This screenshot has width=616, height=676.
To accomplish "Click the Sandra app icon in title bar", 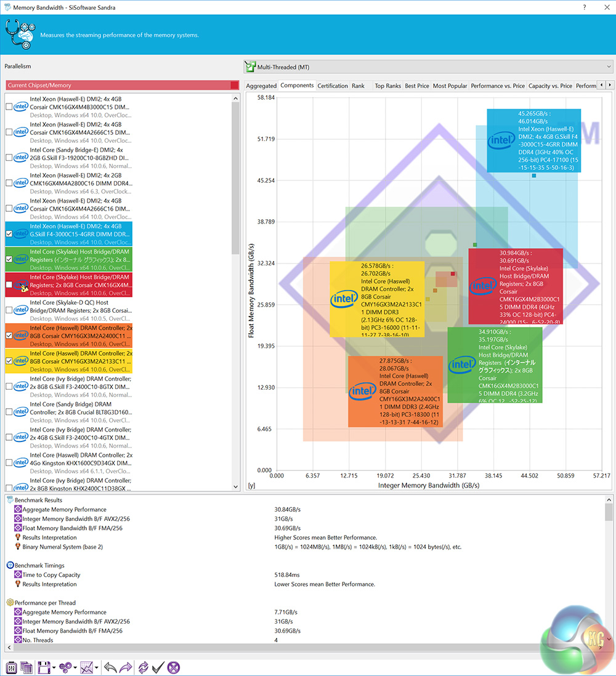I will [x=7, y=7].
